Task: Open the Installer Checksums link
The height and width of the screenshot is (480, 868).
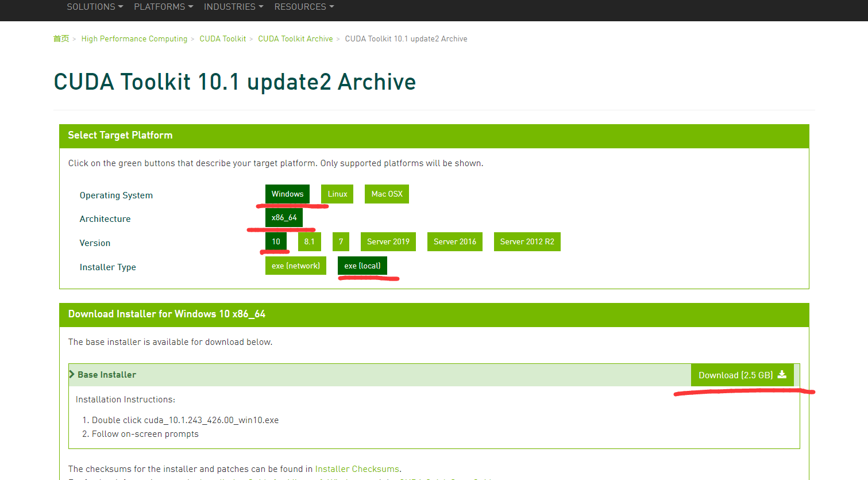Action: coord(357,469)
